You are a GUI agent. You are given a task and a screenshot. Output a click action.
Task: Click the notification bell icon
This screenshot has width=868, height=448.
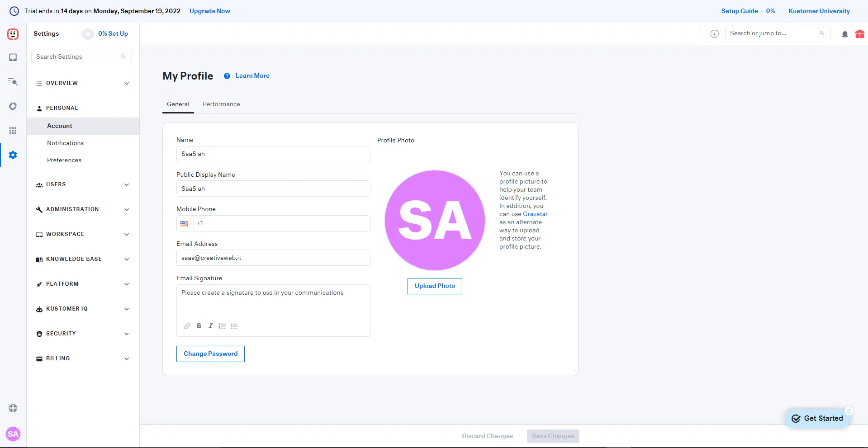tap(844, 34)
